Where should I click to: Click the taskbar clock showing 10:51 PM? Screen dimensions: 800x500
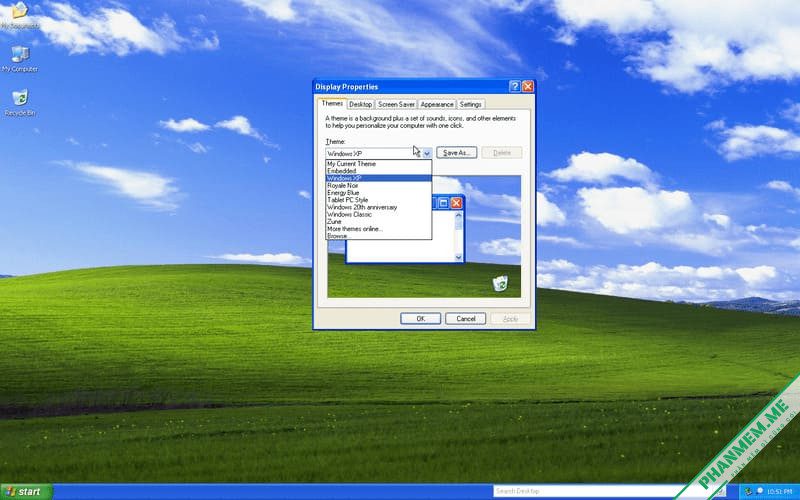tap(780, 491)
